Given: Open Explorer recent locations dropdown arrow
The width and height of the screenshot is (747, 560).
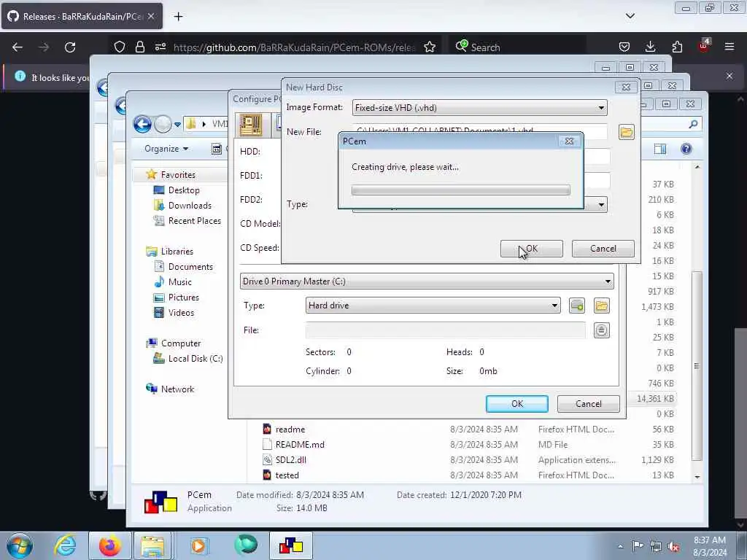Looking at the screenshot, I should [x=178, y=125].
